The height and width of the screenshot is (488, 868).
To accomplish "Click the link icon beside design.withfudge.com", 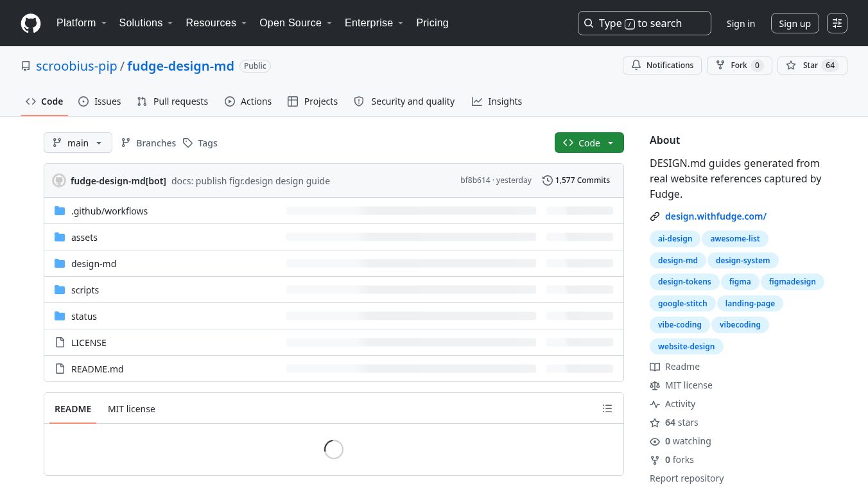I will tap(655, 216).
